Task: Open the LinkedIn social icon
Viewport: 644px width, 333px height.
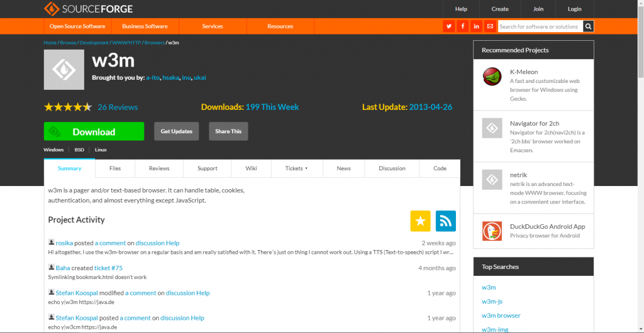Action: point(476,26)
